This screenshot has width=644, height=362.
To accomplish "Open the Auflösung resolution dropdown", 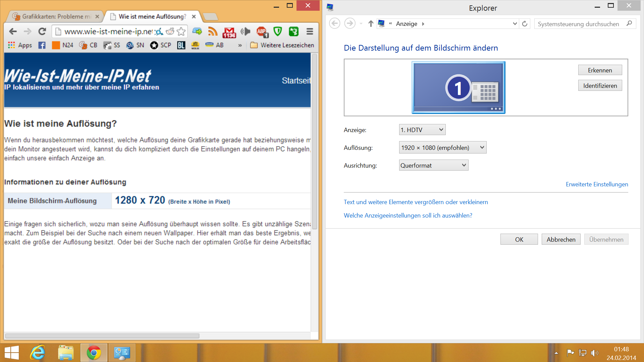I will tap(442, 147).
